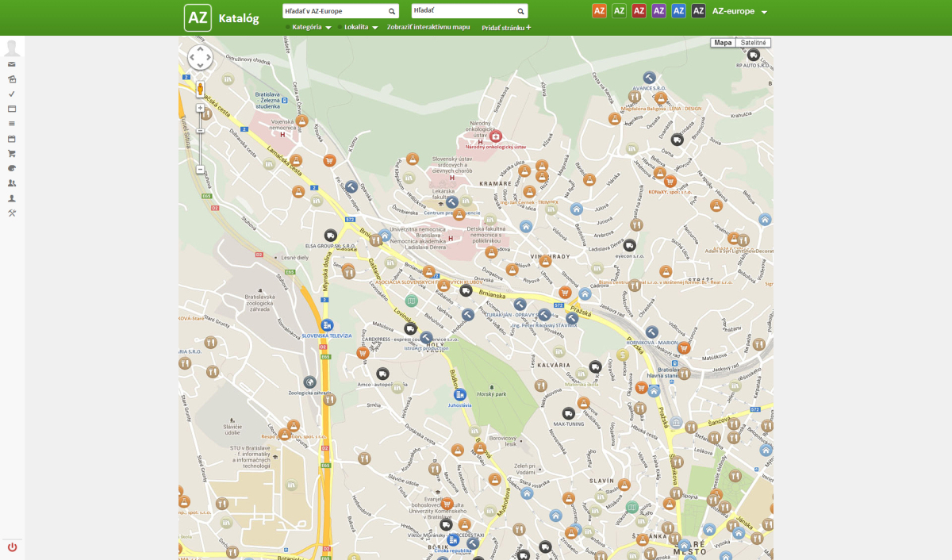The image size is (952, 560).
Task: Click the Street View pegman on map
Action: point(200,88)
